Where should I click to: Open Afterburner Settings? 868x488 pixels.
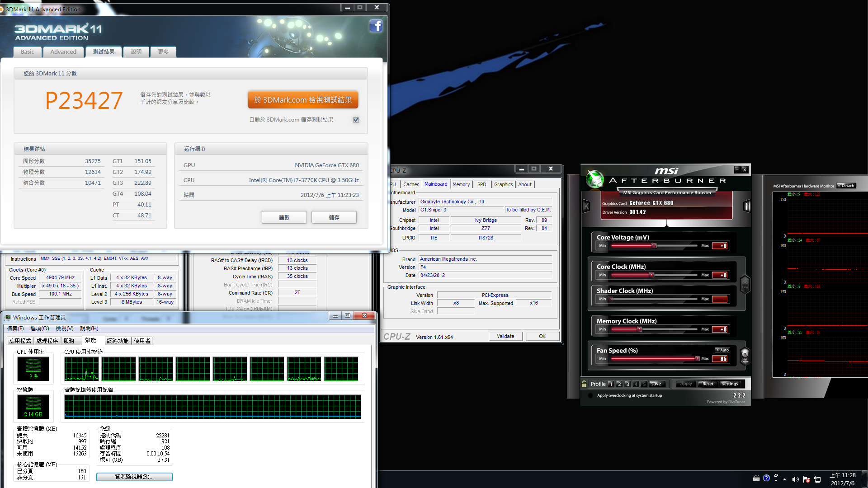pos(729,384)
